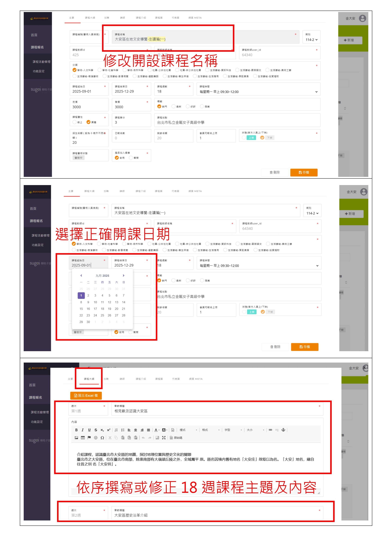Click the 匯出 Excel 檔 button
The image size is (392, 535).
pos(86,395)
